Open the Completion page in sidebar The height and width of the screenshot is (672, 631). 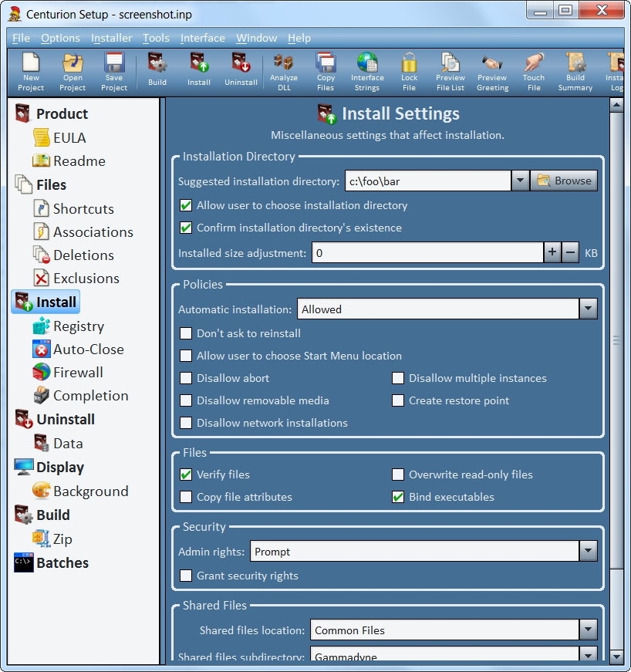pos(80,396)
